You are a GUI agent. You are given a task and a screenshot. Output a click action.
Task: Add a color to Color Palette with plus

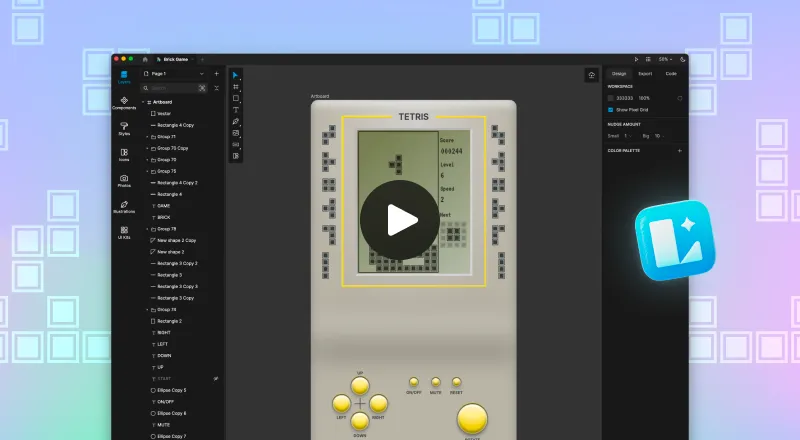point(680,151)
